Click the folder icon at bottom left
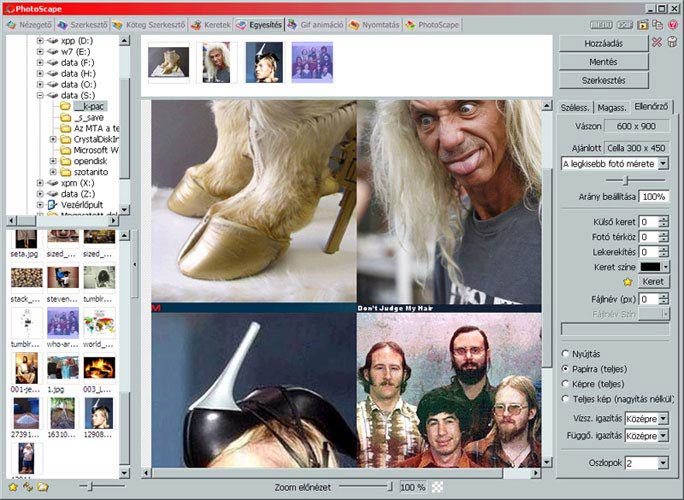Screen dimensions: 684x500 (x=43, y=487)
